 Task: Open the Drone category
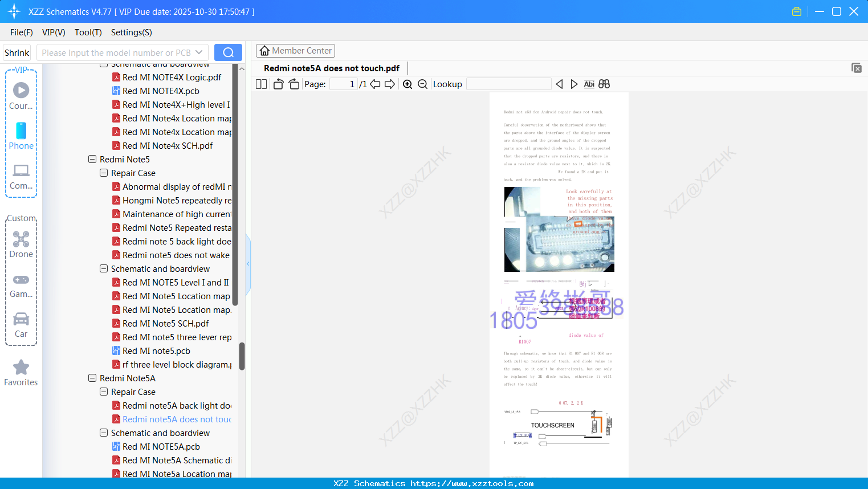click(x=21, y=244)
